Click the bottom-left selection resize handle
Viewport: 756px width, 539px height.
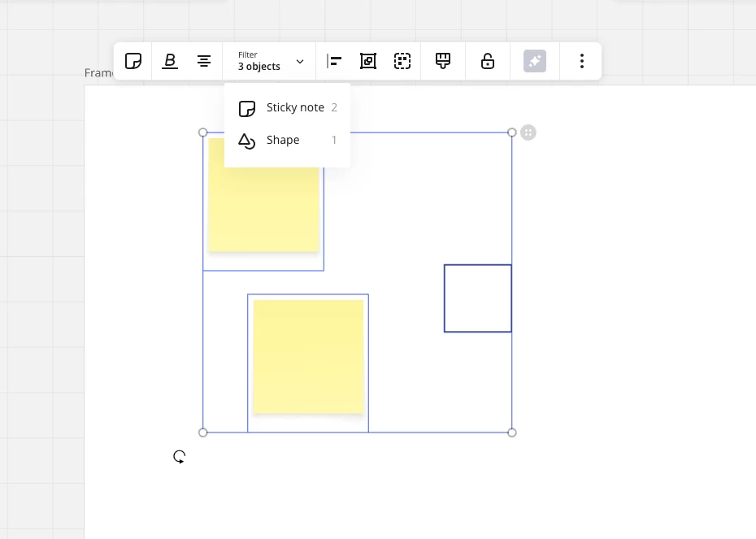coord(203,433)
